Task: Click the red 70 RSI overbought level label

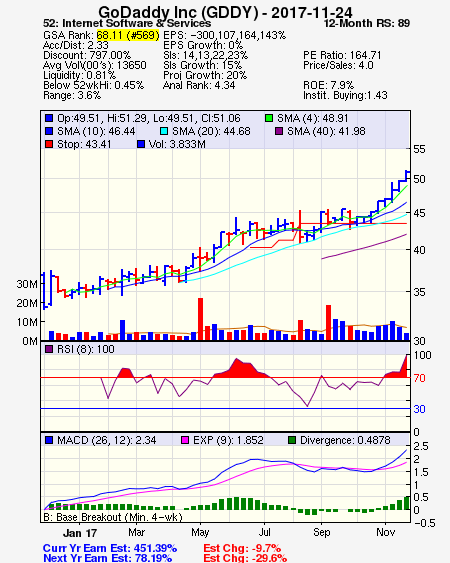Action: pyautogui.click(x=419, y=378)
